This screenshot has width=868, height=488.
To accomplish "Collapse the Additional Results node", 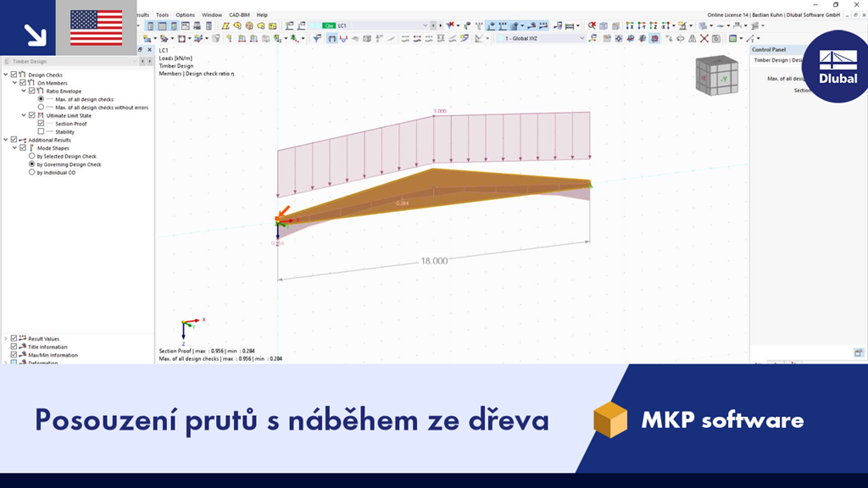I will (x=6, y=140).
